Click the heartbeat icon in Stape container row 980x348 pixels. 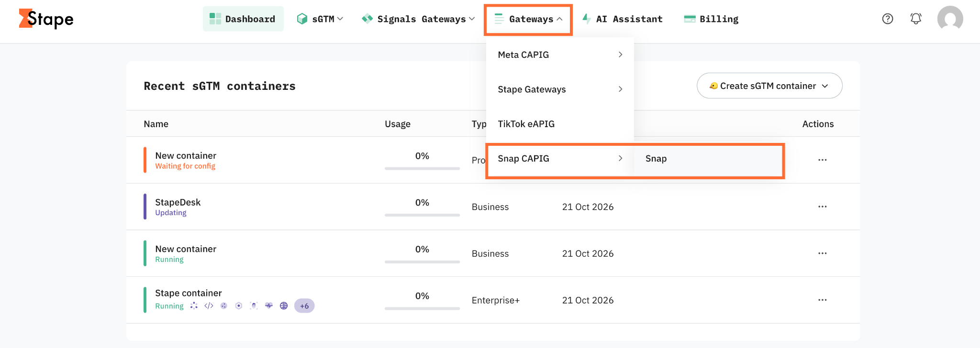click(269, 306)
